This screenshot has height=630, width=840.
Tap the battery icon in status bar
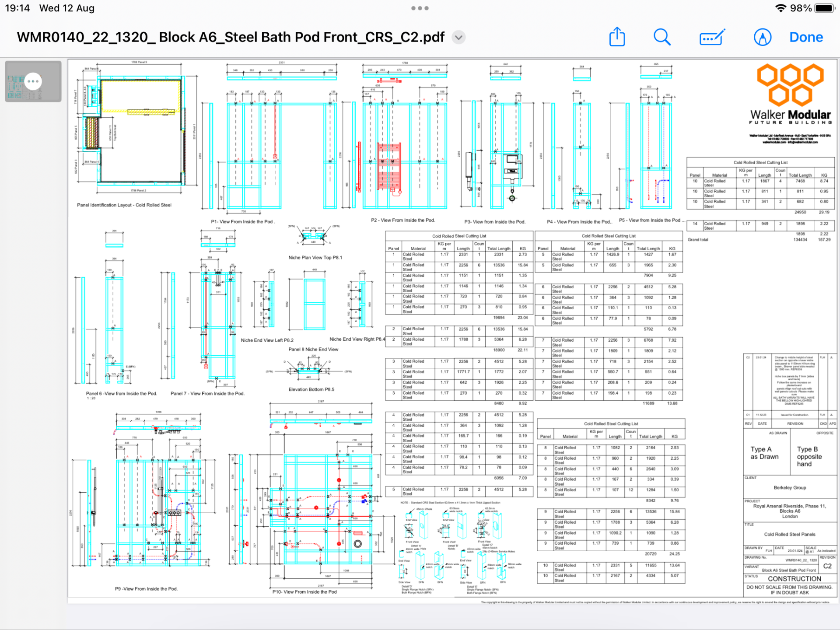point(825,8)
